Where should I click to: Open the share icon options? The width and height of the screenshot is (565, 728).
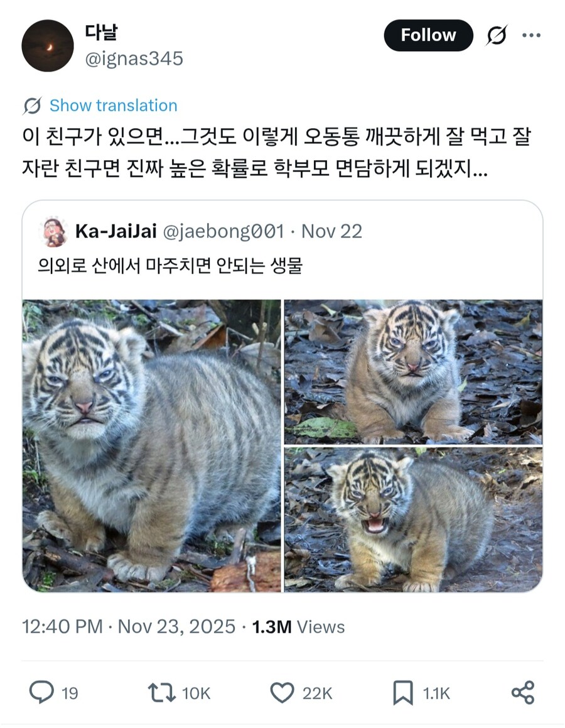(x=522, y=692)
